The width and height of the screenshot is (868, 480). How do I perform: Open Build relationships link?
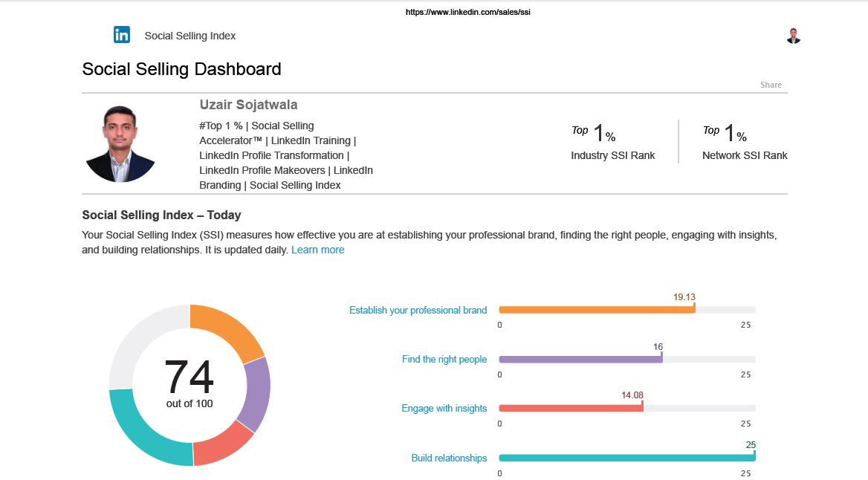pyautogui.click(x=449, y=458)
